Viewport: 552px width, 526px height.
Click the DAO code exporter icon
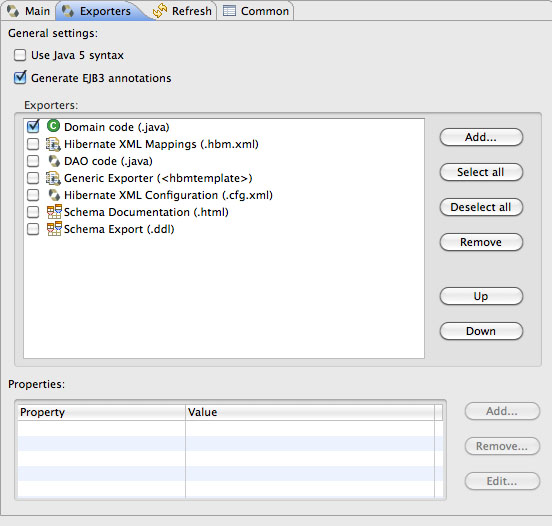click(x=54, y=161)
